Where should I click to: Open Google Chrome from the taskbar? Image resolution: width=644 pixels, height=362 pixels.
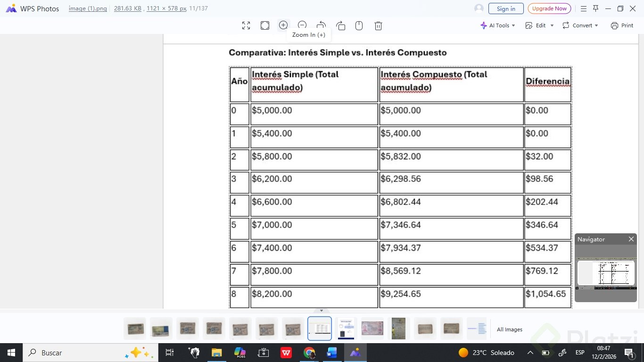[309, 353]
